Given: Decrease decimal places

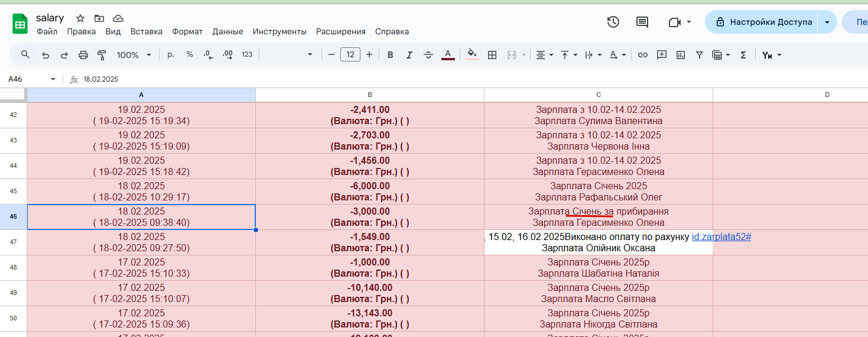Looking at the screenshot, I should coord(208,54).
